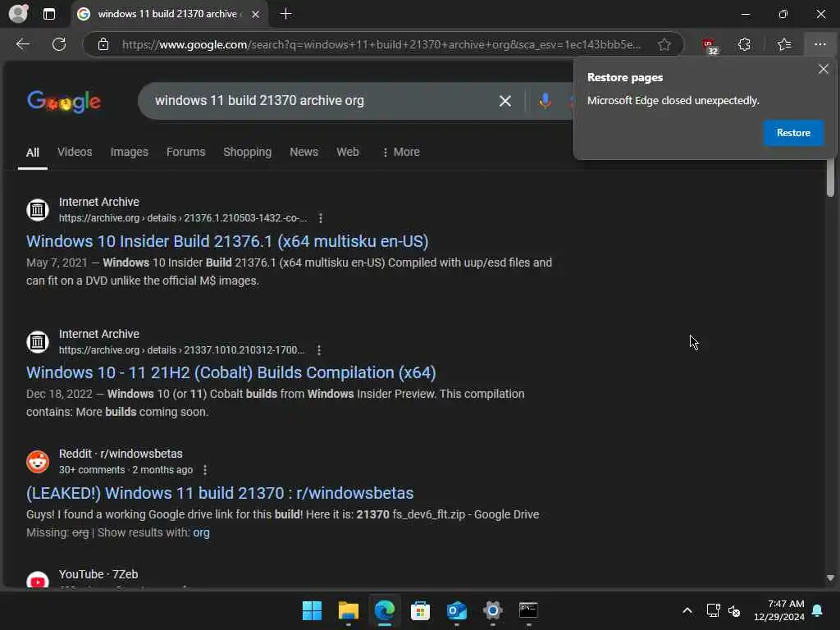Start voice search with microphone

545,101
